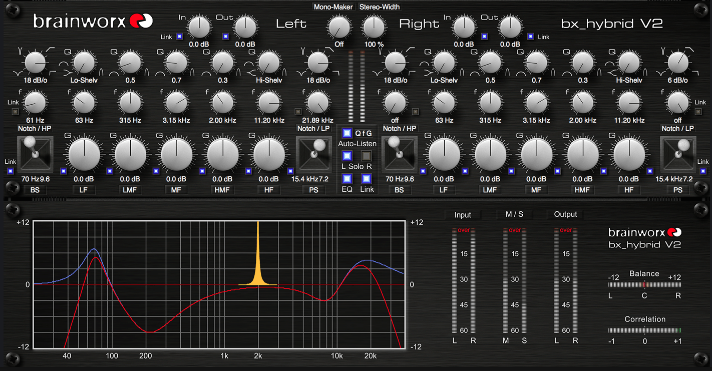Click the Left 0.0 dB value under LF knob
The image size is (712, 371).
pos(84,179)
